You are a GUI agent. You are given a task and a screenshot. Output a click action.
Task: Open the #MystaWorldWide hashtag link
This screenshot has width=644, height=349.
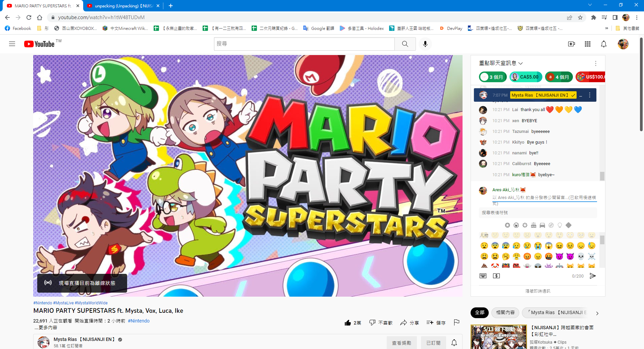click(x=91, y=303)
